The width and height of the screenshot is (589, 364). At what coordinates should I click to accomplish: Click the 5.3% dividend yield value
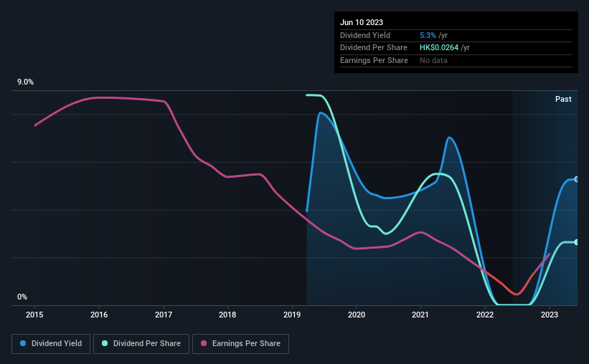[428, 35]
